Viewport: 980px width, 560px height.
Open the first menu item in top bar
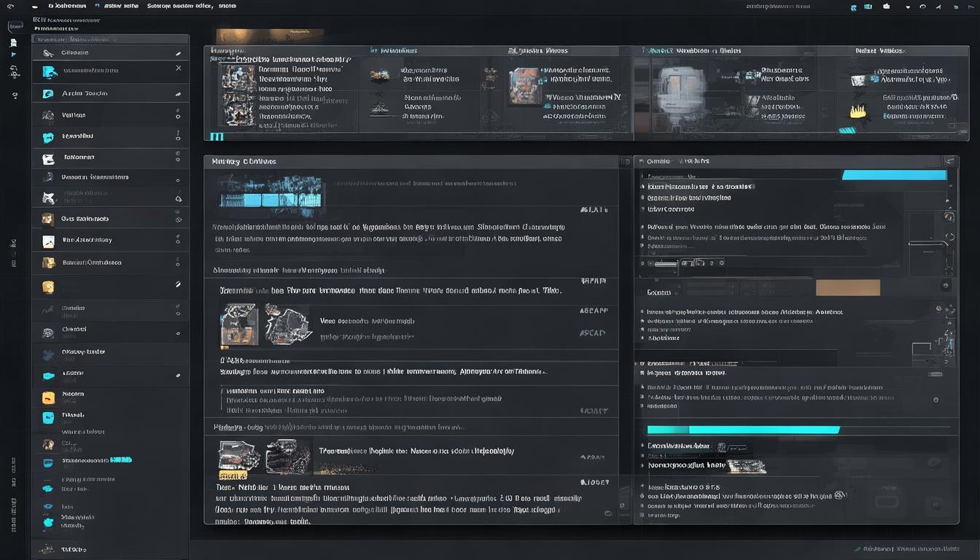point(66,6)
